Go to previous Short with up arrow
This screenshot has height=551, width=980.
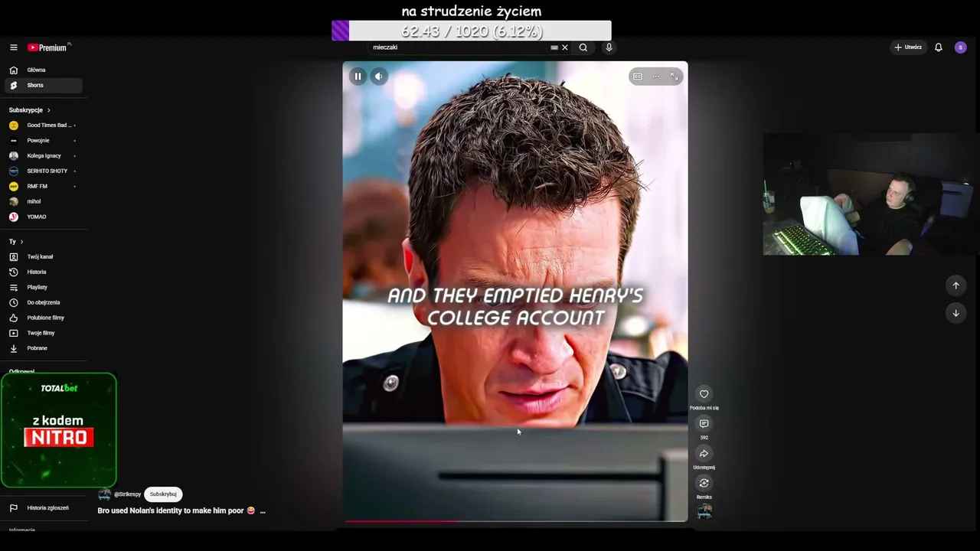pos(955,285)
